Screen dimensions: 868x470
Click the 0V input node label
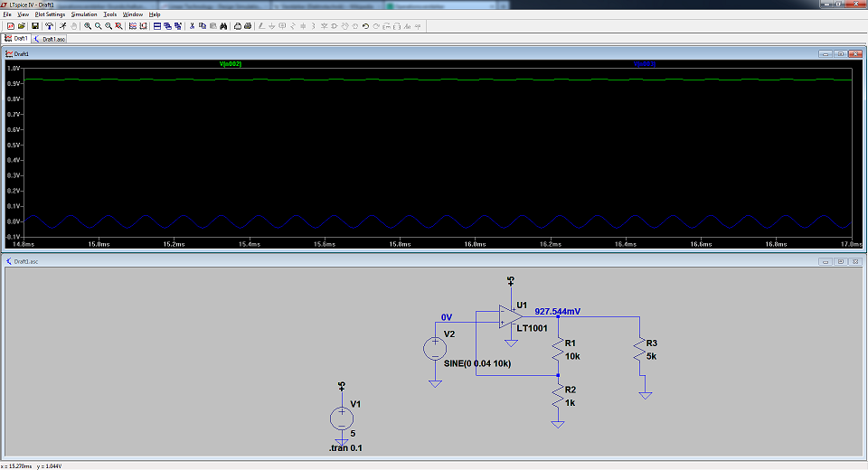coord(447,317)
